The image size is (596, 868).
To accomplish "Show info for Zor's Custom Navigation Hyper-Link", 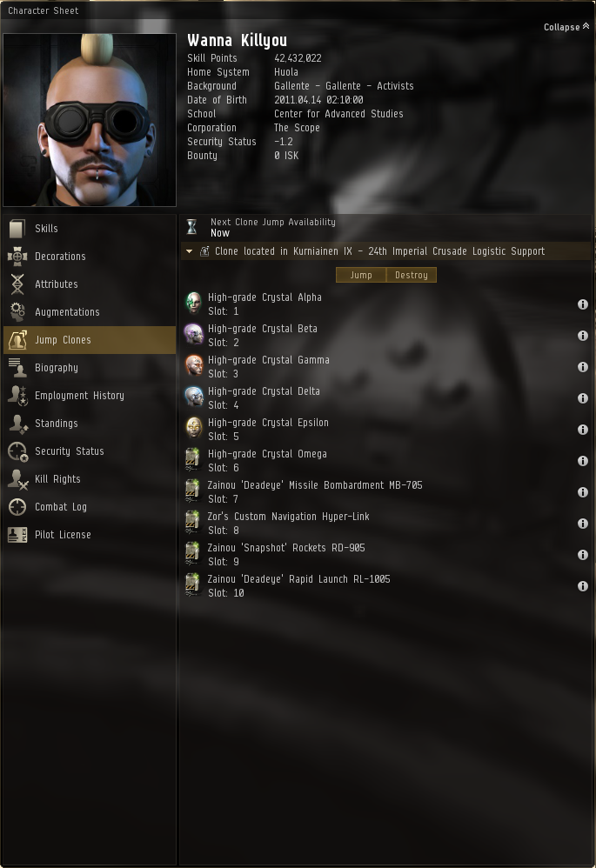I will tap(583, 523).
